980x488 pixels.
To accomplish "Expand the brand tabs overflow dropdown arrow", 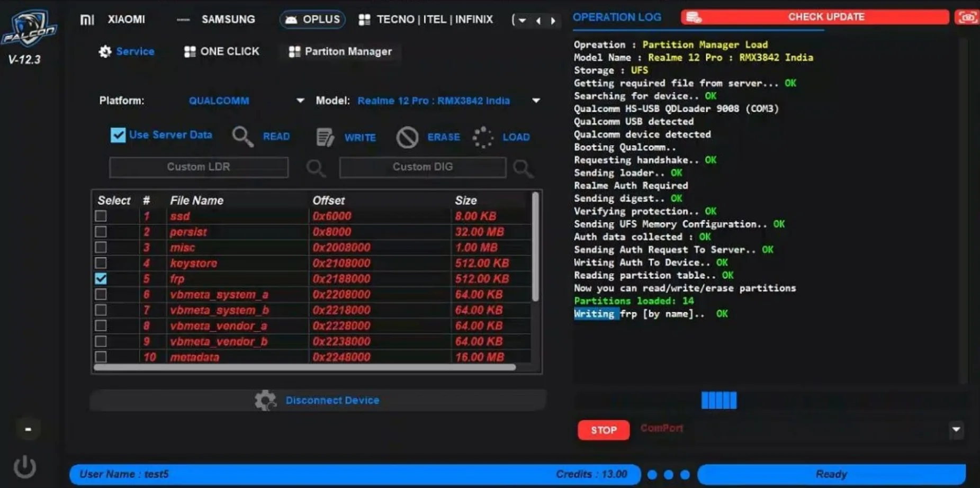I will click(522, 20).
